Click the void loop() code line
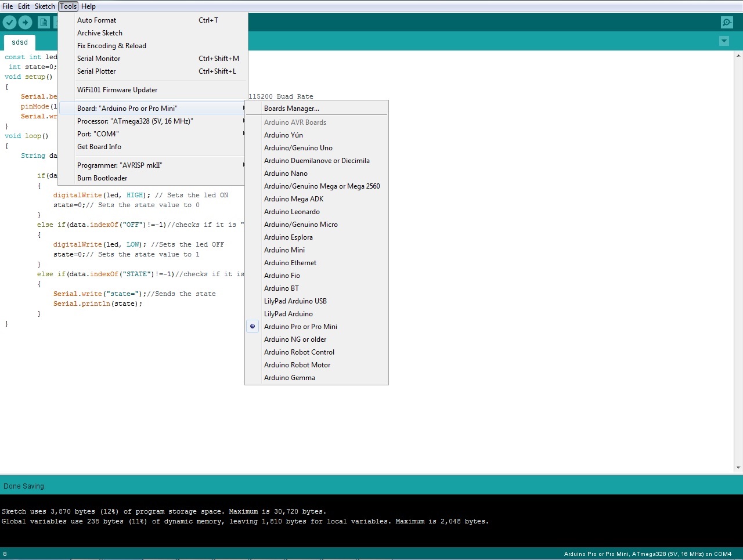Viewport: 743px width, 560px height. click(27, 136)
